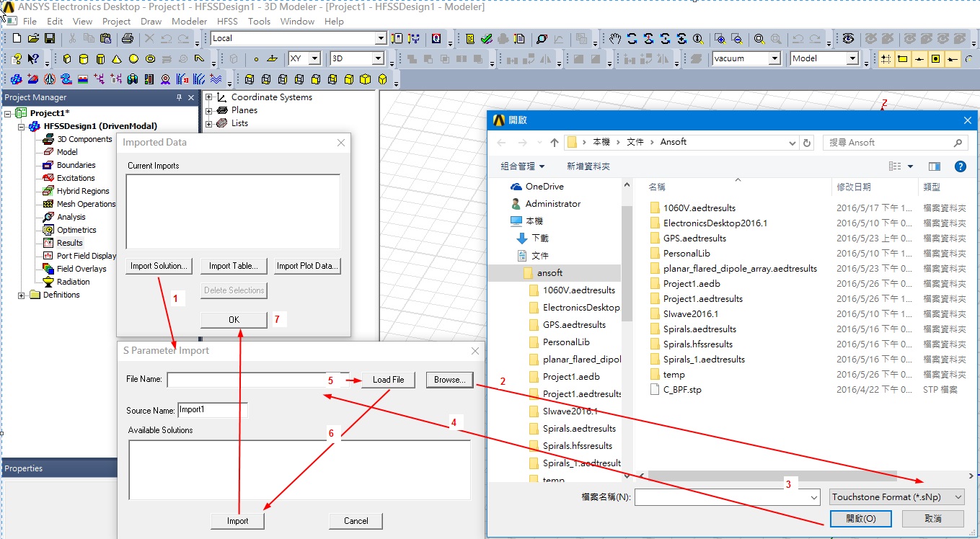Click the Fit All view icon
This screenshot has width=980, height=539.
pos(759,38)
